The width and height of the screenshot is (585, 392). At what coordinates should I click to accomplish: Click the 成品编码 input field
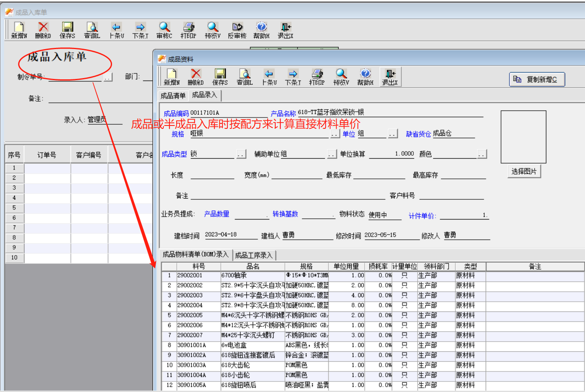tap(228, 113)
